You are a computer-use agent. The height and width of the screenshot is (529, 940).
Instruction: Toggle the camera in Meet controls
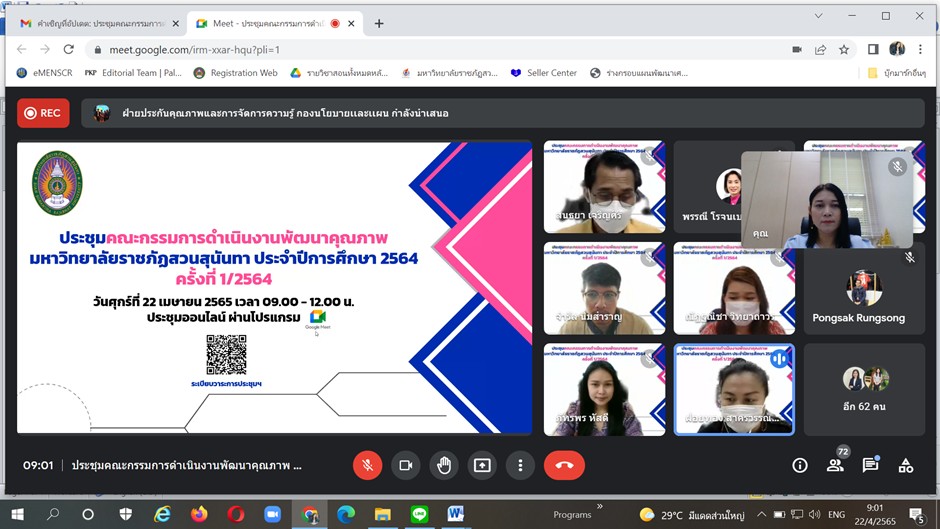click(406, 465)
